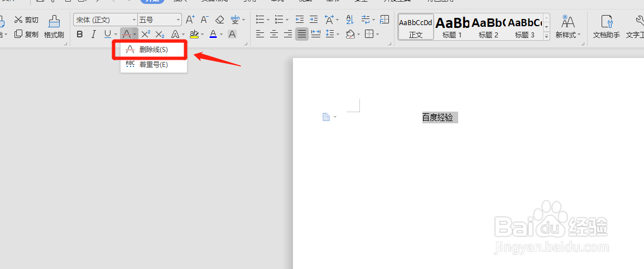Viewport: 644px width, 269px height.
Task: Open the underline style dropdown arrow
Action: click(116, 34)
